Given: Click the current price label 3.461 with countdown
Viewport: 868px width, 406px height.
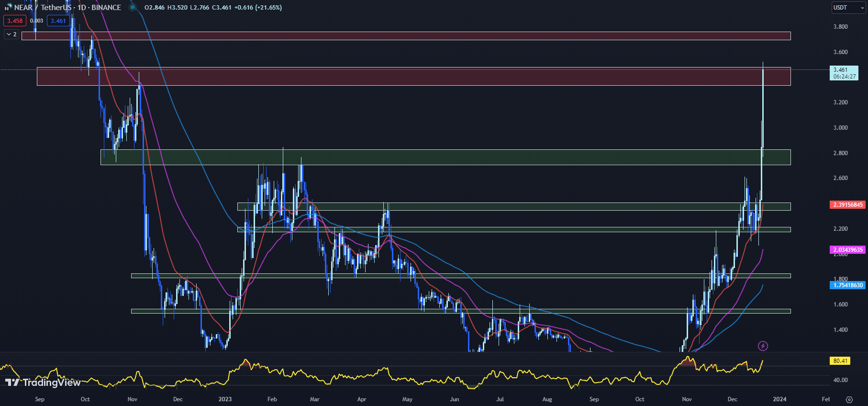Looking at the screenshot, I should pyautogui.click(x=844, y=73).
